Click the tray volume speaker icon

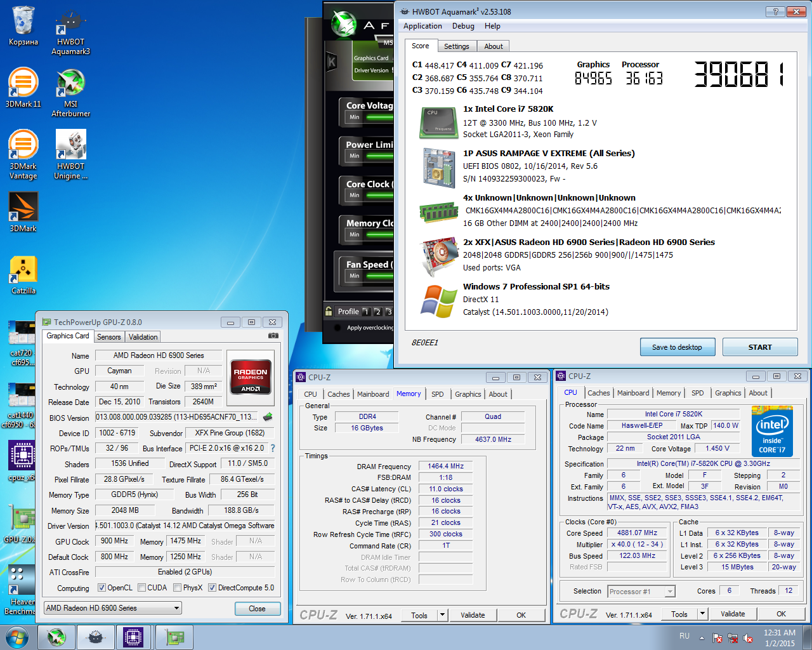[x=749, y=638]
